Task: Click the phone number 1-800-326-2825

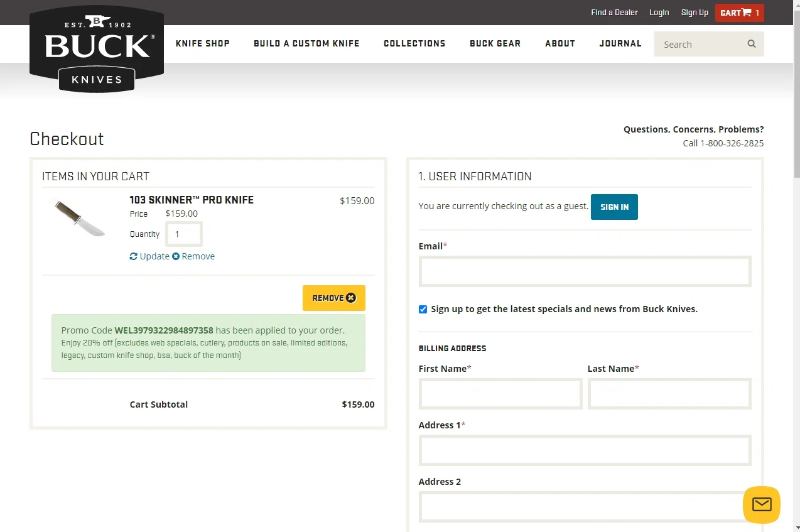Action: [732, 143]
